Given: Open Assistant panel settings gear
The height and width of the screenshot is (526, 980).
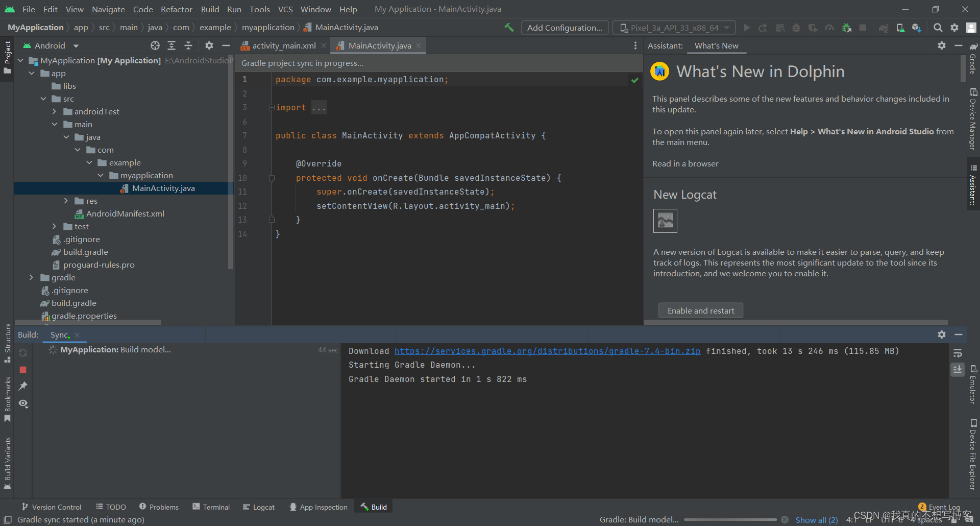Looking at the screenshot, I should point(942,45).
